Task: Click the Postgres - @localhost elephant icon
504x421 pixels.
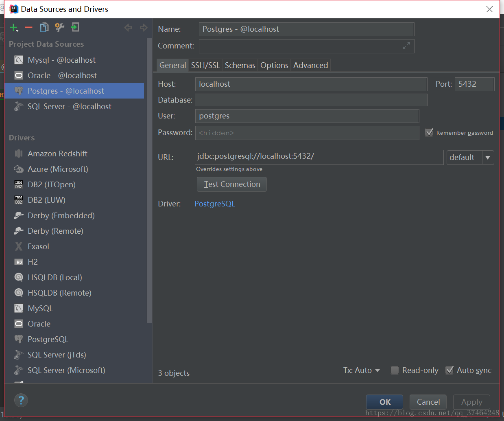Action: point(19,91)
